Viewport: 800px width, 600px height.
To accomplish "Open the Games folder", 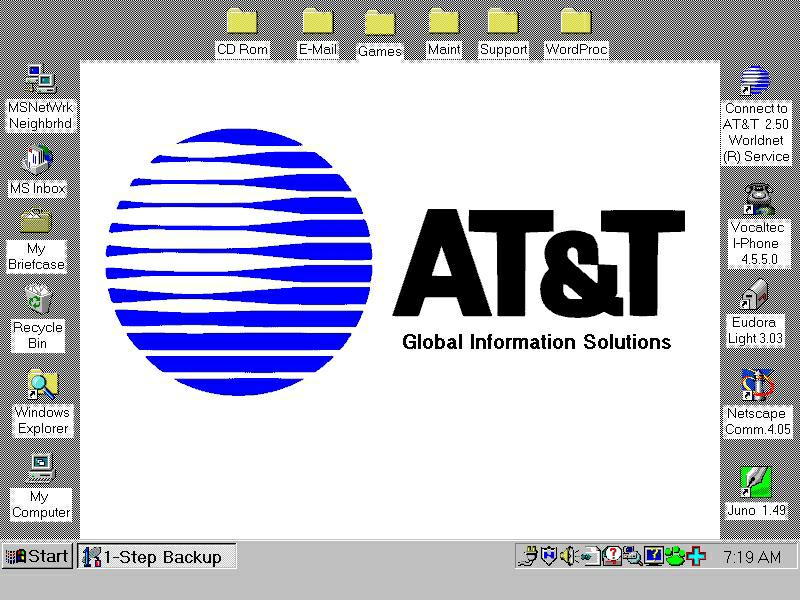I will click(380, 23).
